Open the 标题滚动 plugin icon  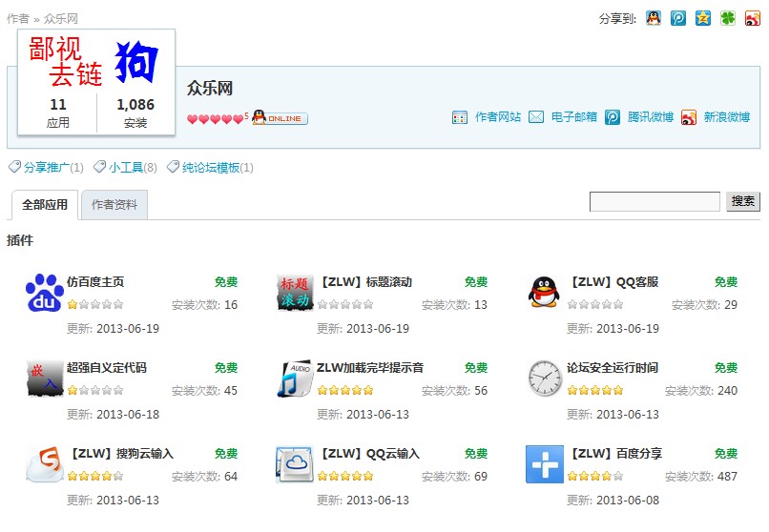(x=295, y=293)
